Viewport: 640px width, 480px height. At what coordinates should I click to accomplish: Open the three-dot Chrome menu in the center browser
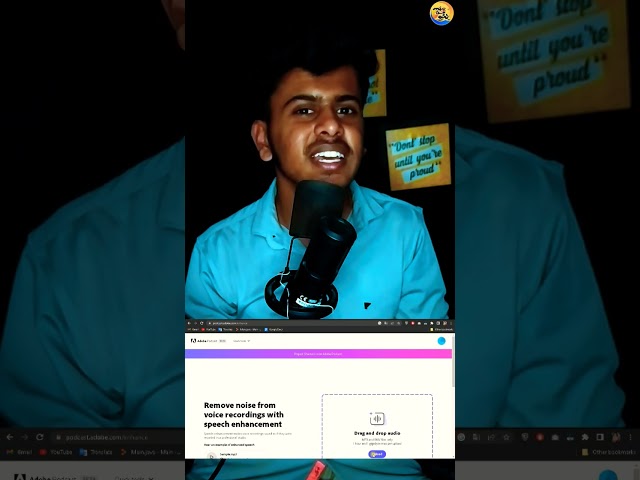pyautogui.click(x=451, y=323)
